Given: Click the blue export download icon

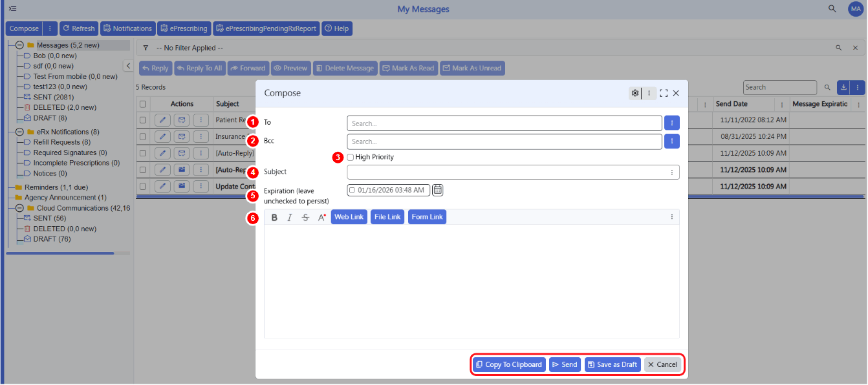Looking at the screenshot, I should pos(843,87).
